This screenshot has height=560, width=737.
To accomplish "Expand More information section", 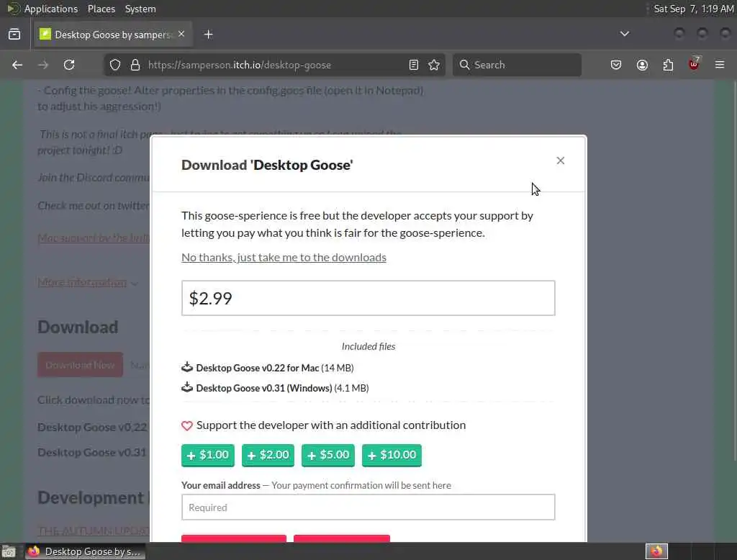I will (x=87, y=282).
